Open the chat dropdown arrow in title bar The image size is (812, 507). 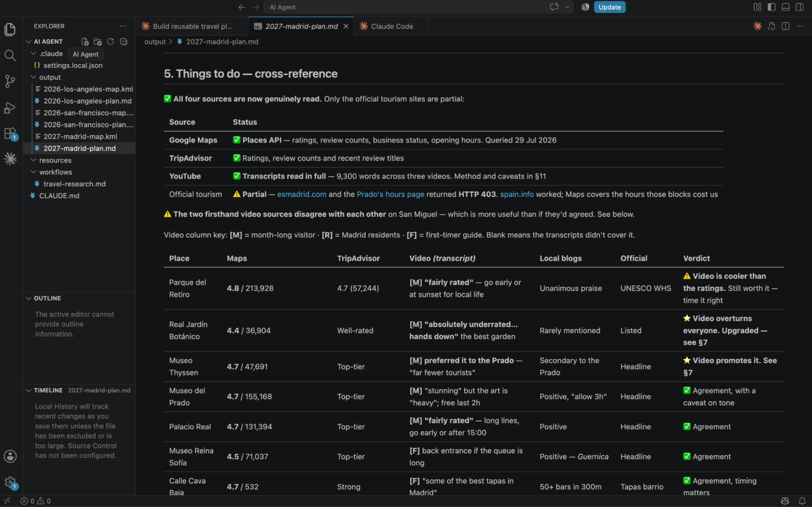pyautogui.click(x=568, y=7)
